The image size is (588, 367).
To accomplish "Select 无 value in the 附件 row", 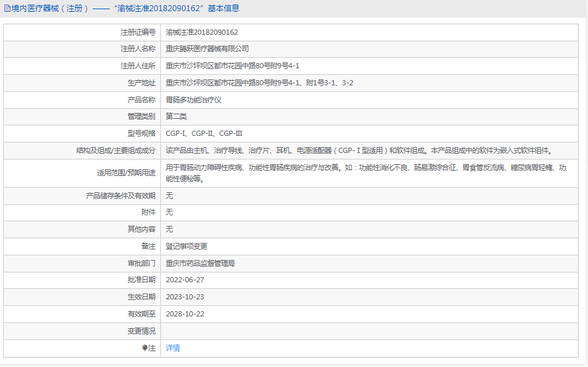I will coord(170,212).
